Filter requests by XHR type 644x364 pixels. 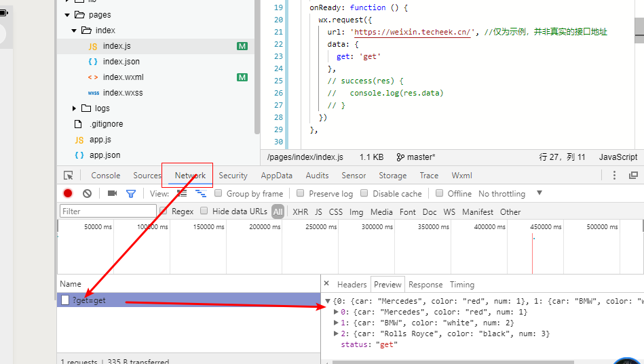tap(300, 211)
